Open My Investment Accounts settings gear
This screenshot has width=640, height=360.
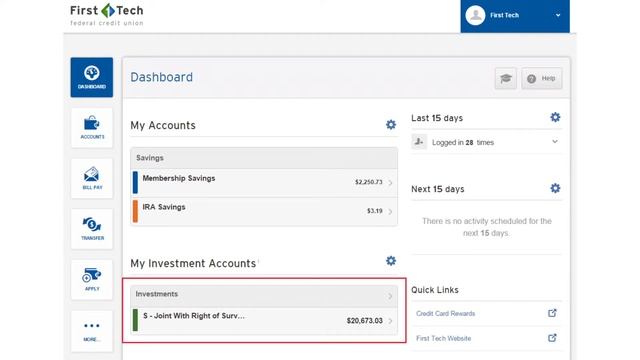pos(391,260)
